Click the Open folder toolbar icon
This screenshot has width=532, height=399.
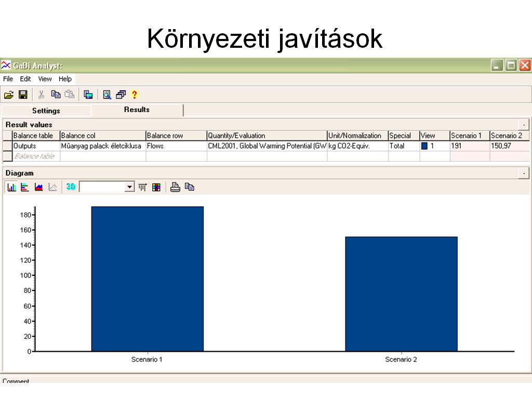[9, 95]
